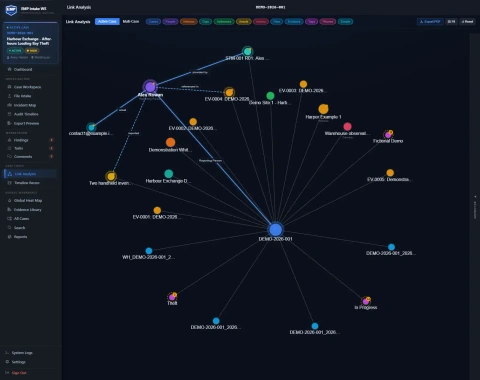Open Audit Timeline in sidebar
This screenshot has width=480, height=380.
(26, 114)
